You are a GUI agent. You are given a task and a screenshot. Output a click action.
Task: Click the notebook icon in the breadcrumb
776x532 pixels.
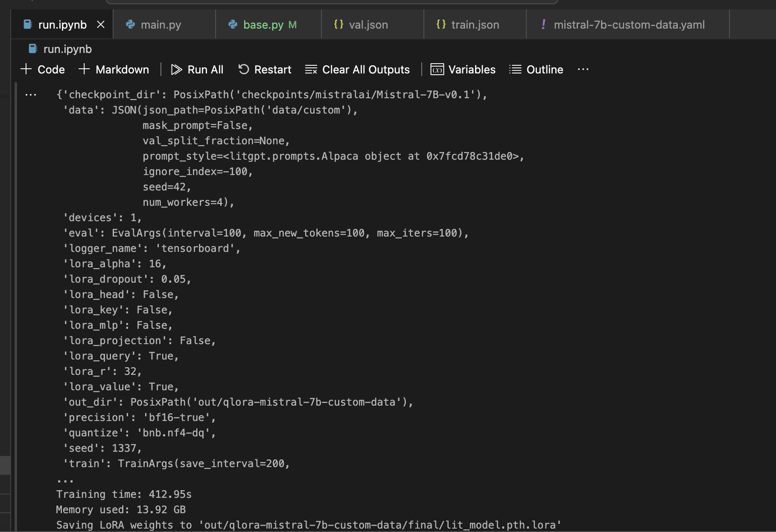pyautogui.click(x=32, y=49)
